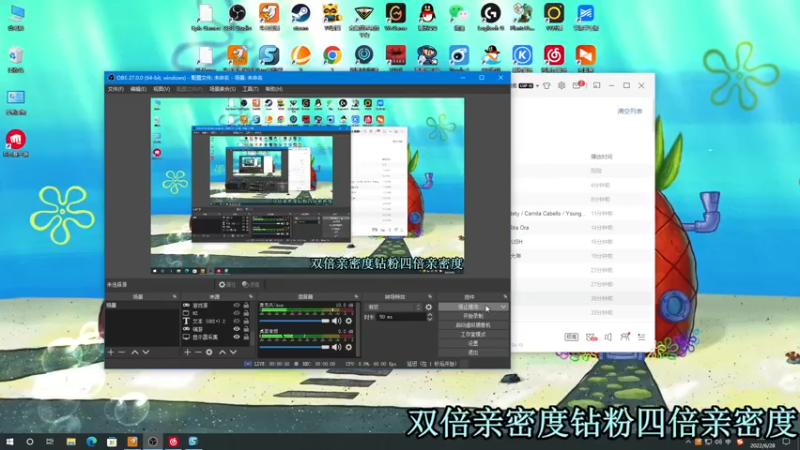Click the Studio Mode button
The image size is (800, 450).
473,335
